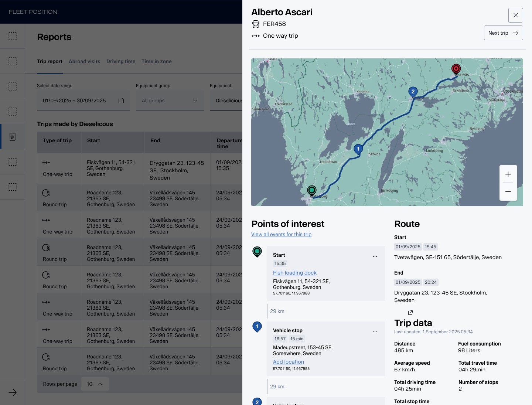Open the calendar date range picker
Image resolution: width=532 pixels, height=405 pixels.
tap(121, 101)
